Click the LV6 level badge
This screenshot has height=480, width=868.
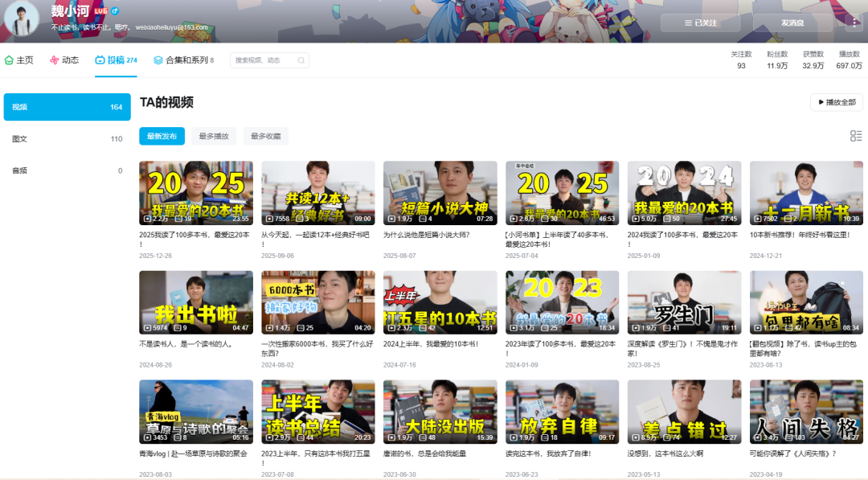click(x=100, y=11)
